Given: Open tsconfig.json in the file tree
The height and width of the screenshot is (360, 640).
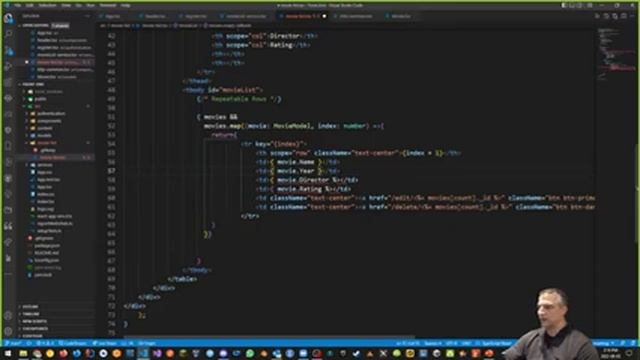Looking at the screenshot, I should [x=46, y=260].
